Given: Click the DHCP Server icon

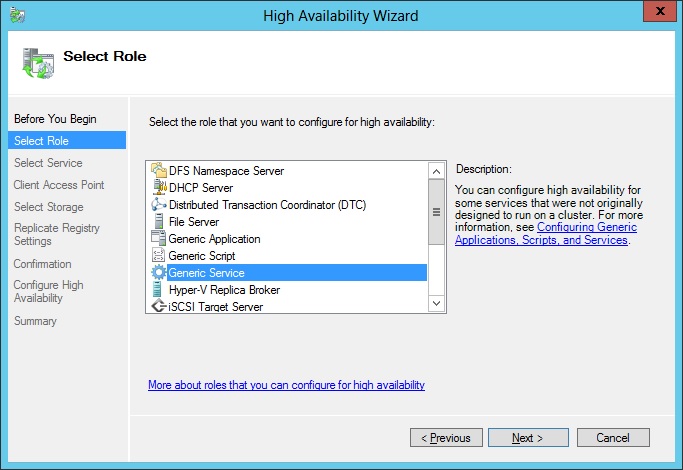Looking at the screenshot, I should [159, 187].
